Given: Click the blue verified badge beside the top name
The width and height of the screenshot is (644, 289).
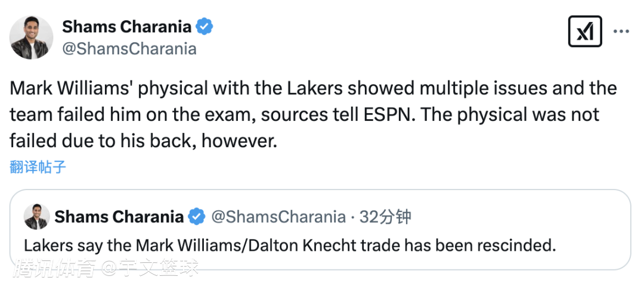Looking at the screenshot, I should tap(205, 27).
